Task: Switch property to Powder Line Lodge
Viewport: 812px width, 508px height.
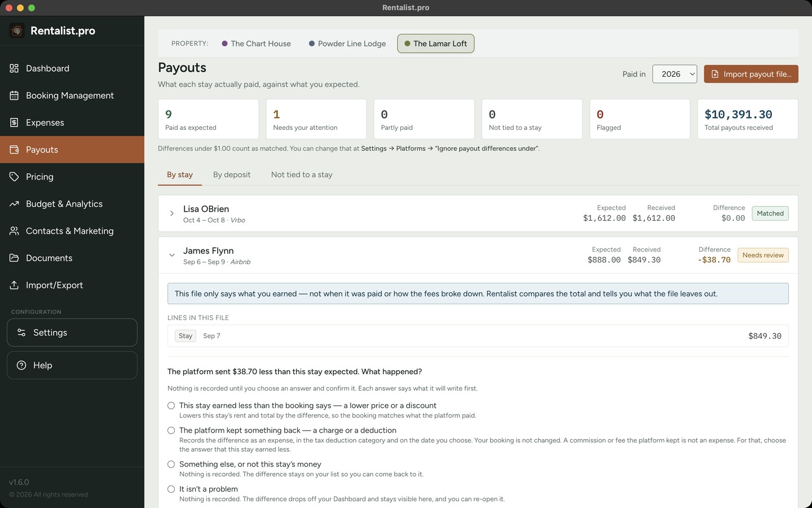Action: (x=347, y=43)
